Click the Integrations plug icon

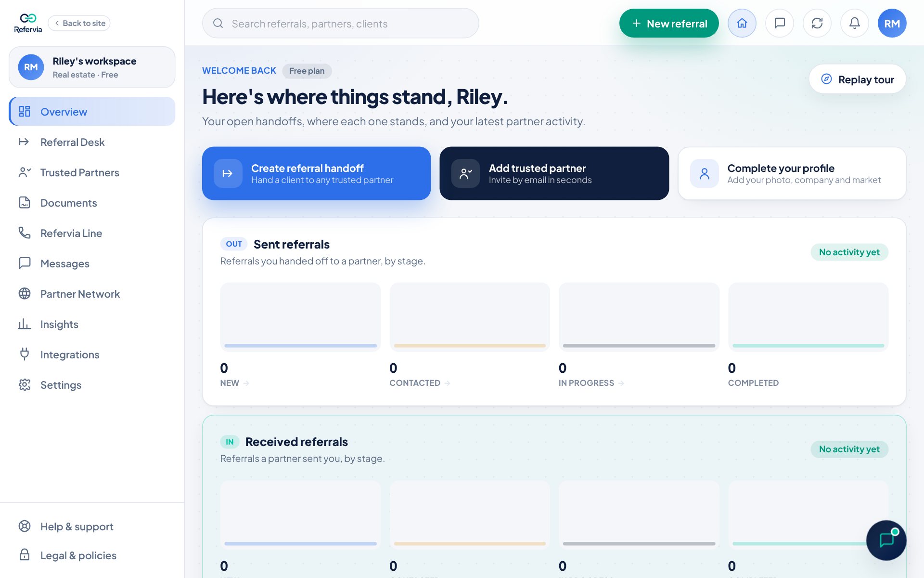pos(24,354)
